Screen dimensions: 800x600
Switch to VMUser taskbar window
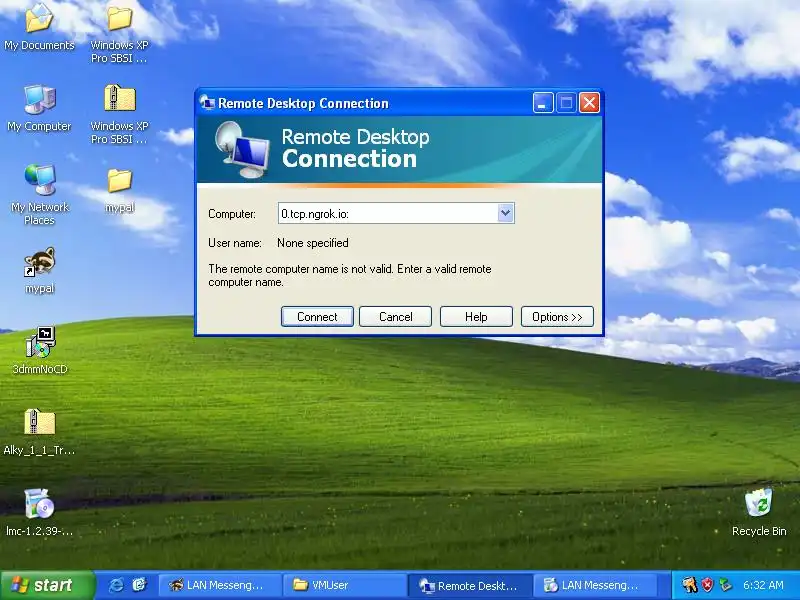pyautogui.click(x=345, y=585)
